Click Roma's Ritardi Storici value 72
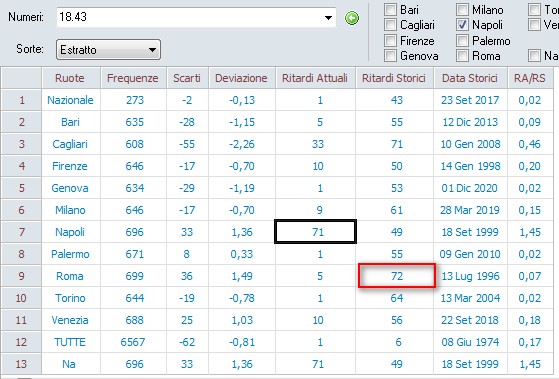 coord(397,276)
